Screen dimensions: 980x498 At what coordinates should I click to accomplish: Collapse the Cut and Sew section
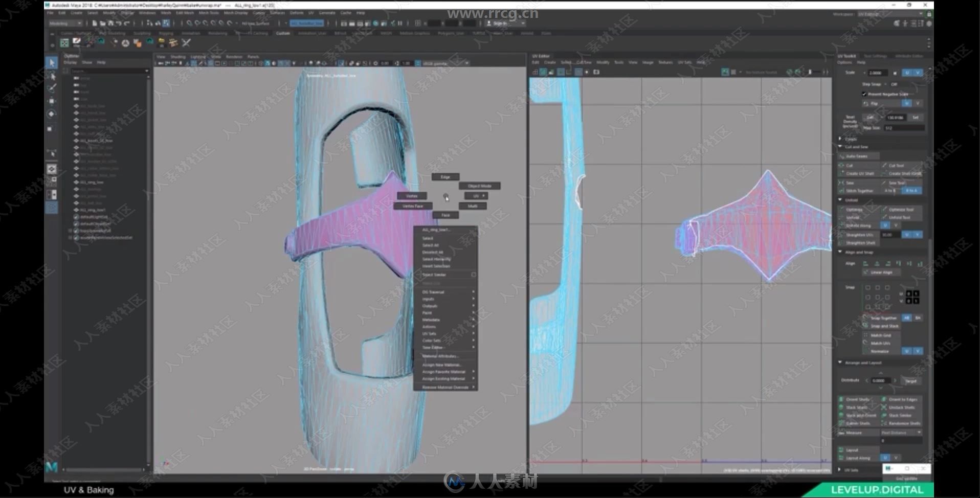840,147
